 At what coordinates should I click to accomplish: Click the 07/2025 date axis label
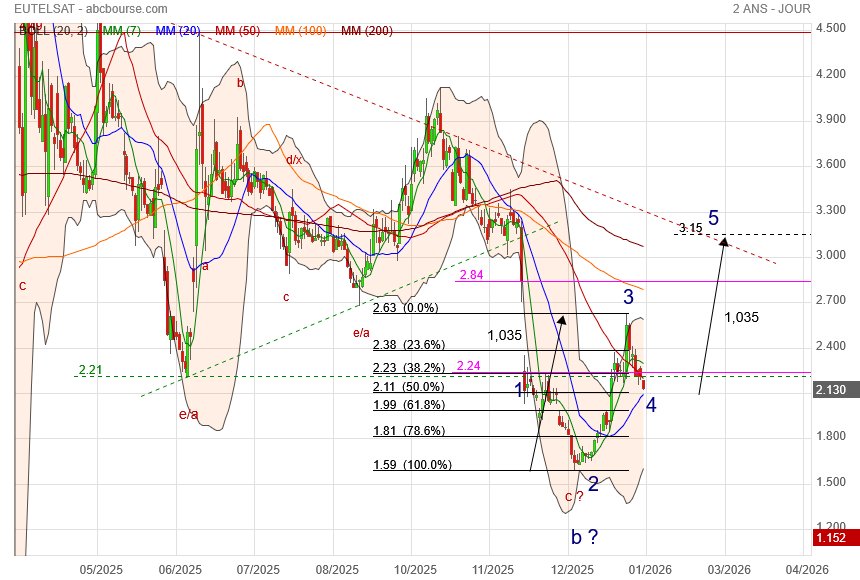click(258, 570)
